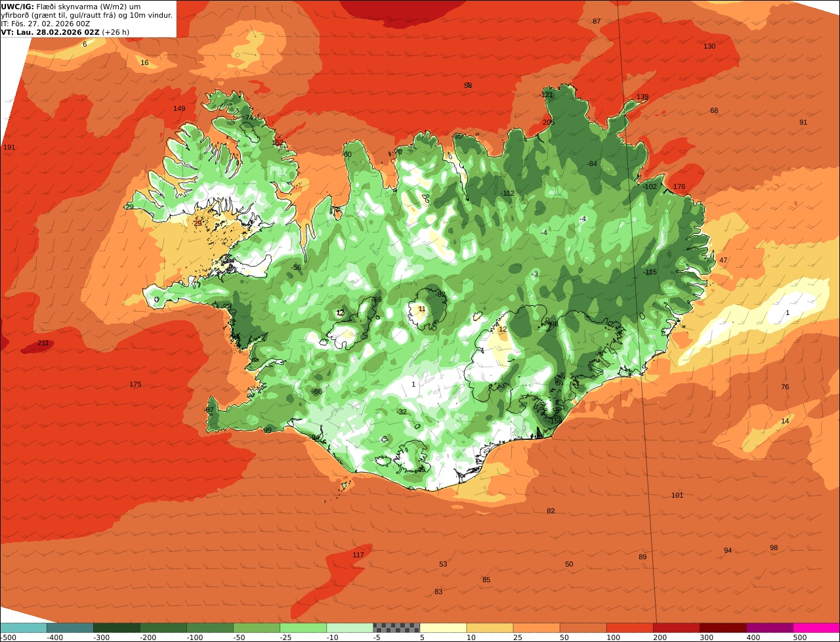
Task: Click the checkered legend swatch between -5 and 5
Action: point(396,628)
